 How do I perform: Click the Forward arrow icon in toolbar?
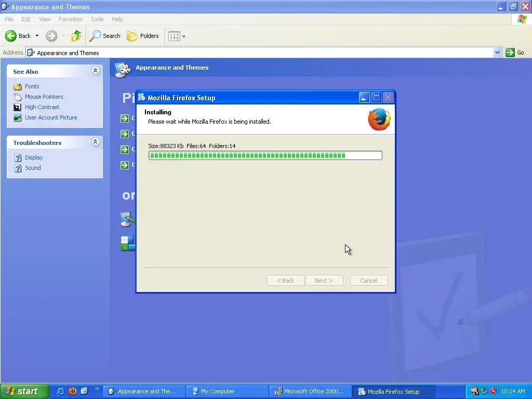coord(51,36)
